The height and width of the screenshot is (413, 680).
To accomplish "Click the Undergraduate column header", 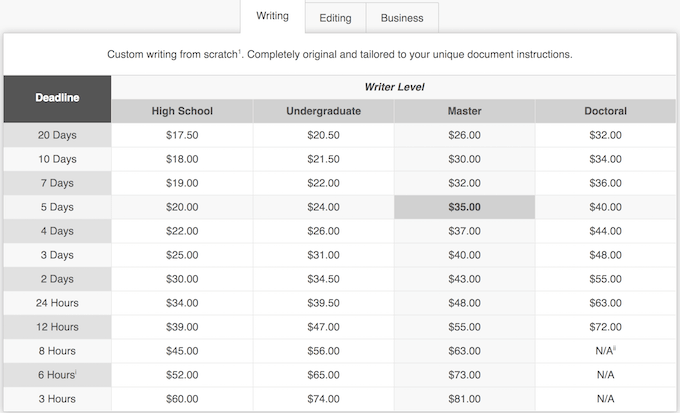I will [x=323, y=111].
